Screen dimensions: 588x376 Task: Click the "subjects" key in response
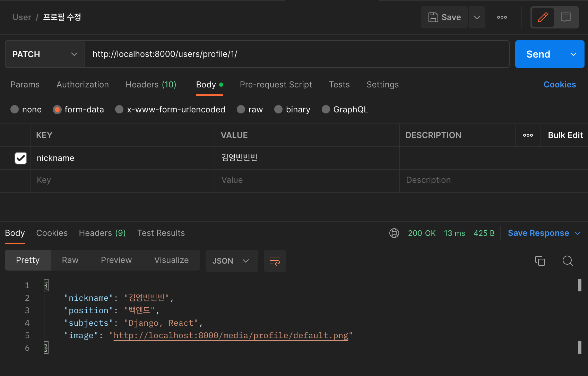(x=88, y=323)
